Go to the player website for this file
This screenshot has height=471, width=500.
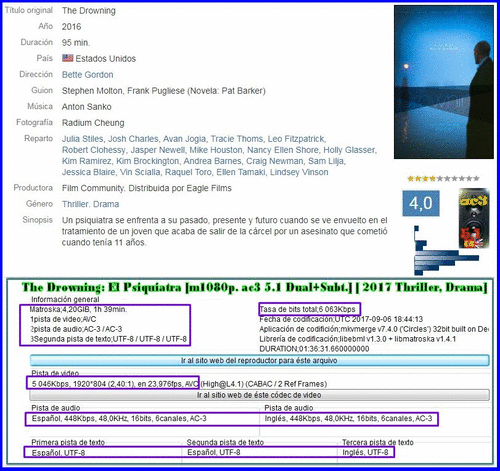[x=259, y=360]
